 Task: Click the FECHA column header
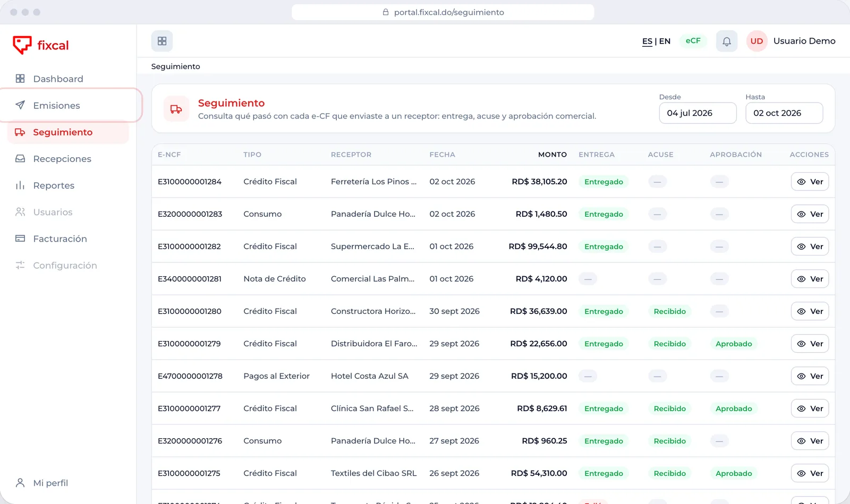(x=442, y=155)
